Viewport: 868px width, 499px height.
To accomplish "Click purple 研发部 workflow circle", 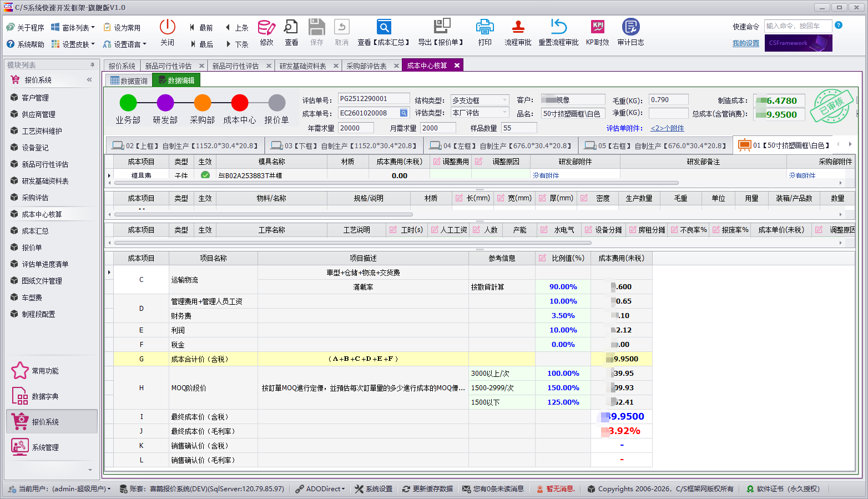I will coord(165,103).
